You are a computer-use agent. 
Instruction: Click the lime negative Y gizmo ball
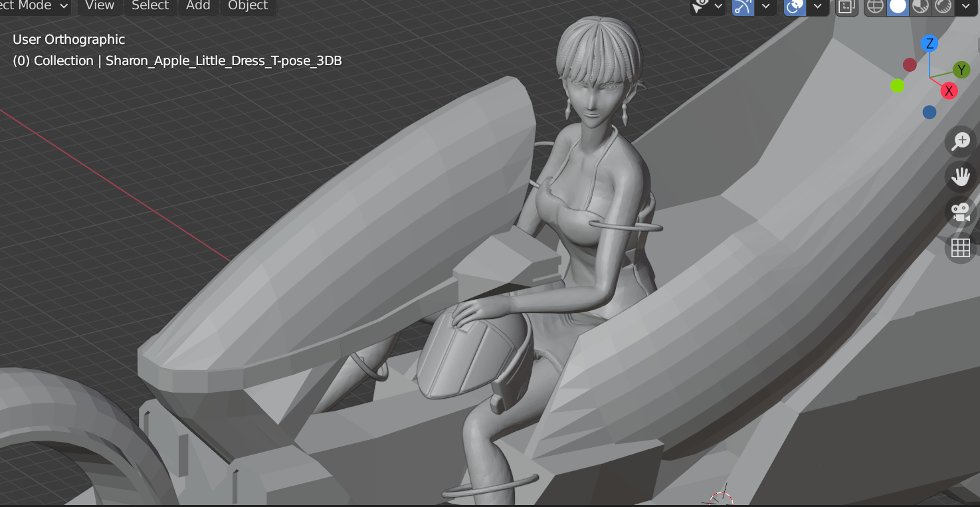pos(898,86)
